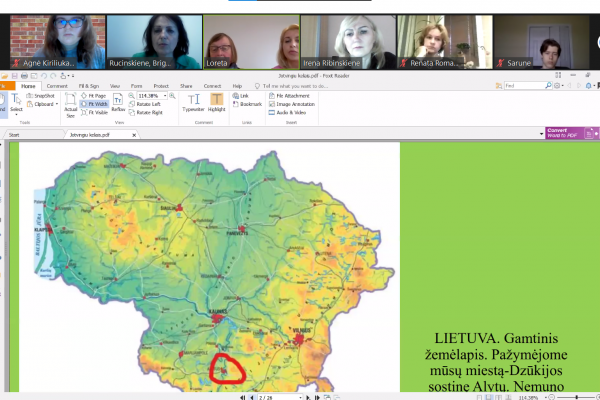Switch view to Fit Page
The image size is (600, 400).
93,96
